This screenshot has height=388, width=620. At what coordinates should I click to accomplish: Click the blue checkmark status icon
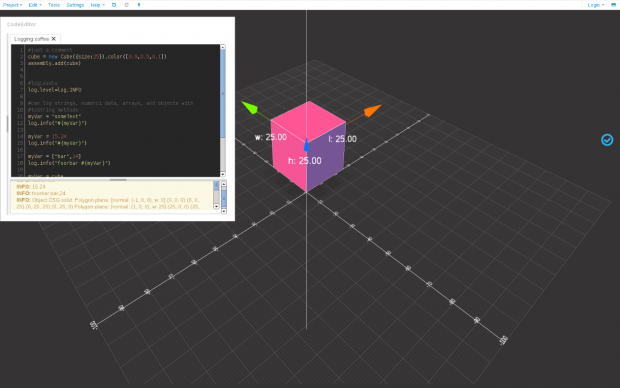(x=607, y=140)
